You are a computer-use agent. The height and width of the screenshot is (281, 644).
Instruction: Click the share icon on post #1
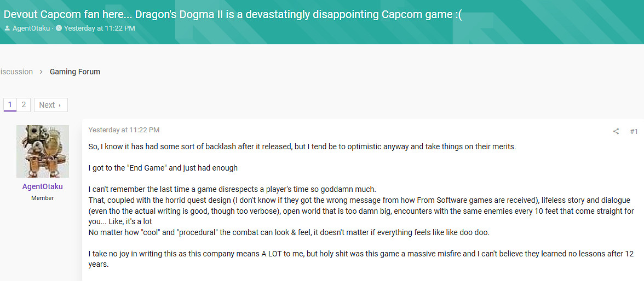coord(616,131)
